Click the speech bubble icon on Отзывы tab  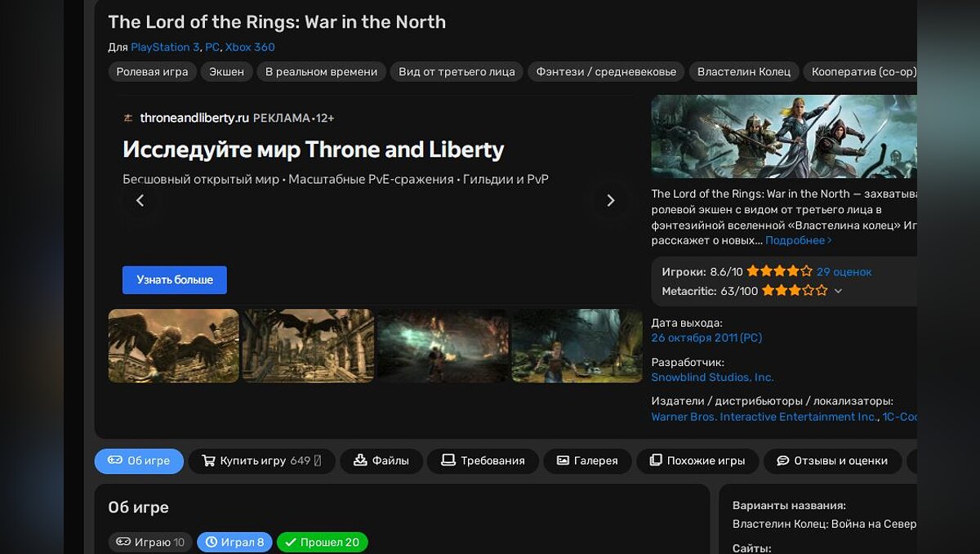(x=782, y=461)
